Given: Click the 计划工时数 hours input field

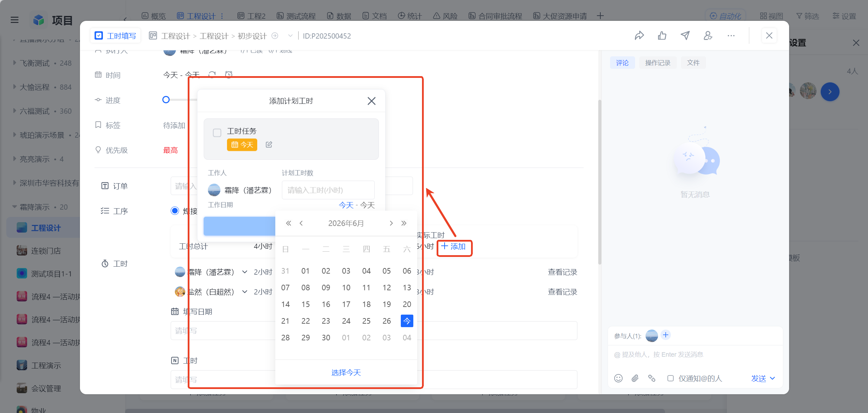Looking at the screenshot, I should [328, 190].
